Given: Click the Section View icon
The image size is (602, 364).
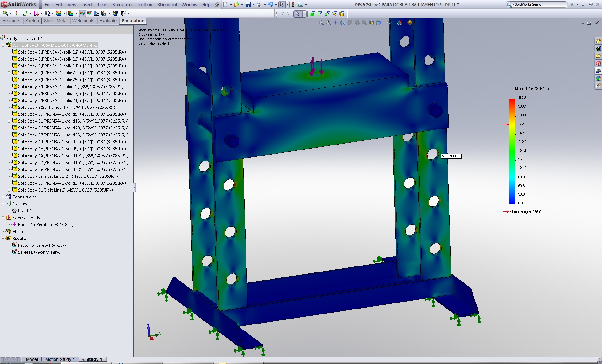Looking at the screenshot, I should (x=372, y=23).
